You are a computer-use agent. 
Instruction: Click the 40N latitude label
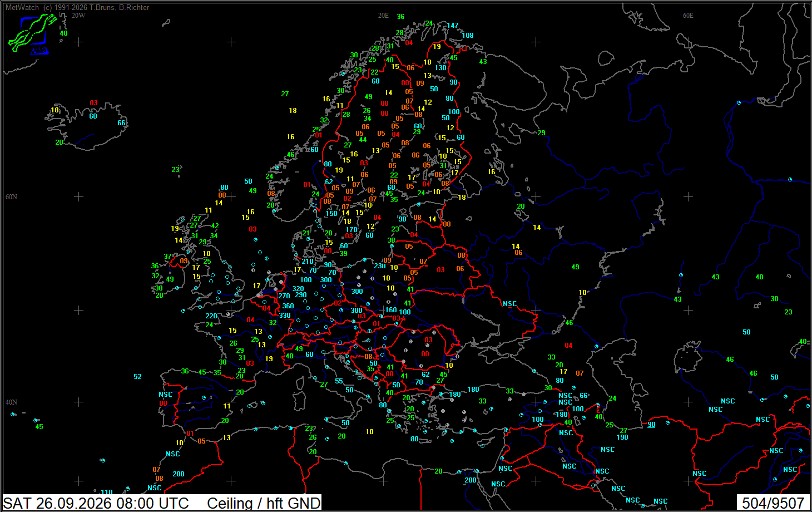pos(11,402)
